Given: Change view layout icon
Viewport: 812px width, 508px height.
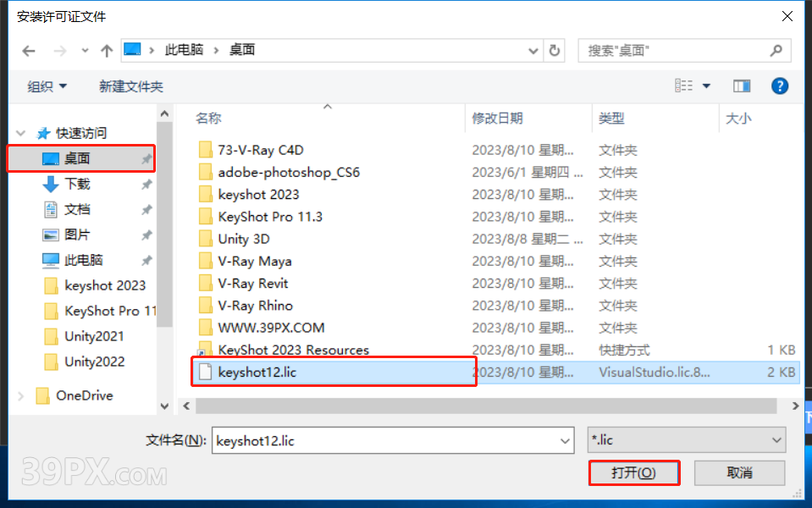Looking at the screenshot, I should (683, 86).
